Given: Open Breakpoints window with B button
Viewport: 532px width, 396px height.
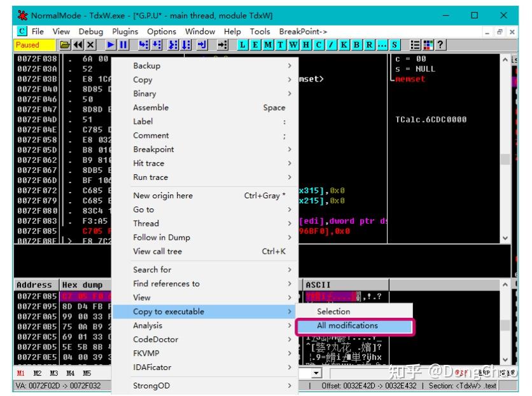Looking at the screenshot, I should pos(356,45).
